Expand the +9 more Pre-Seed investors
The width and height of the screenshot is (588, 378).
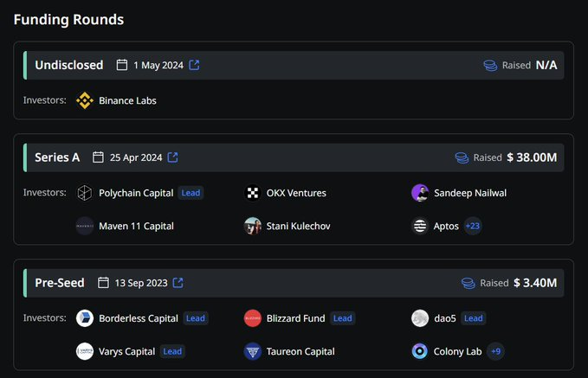coord(495,351)
